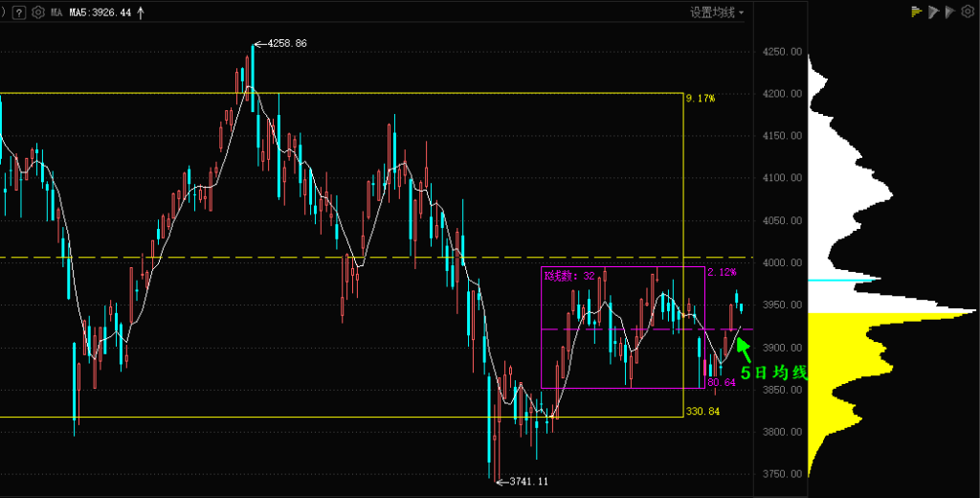The image size is (980, 498).
Task: Click the first gray triangle distribution icon
Action: (x=934, y=11)
